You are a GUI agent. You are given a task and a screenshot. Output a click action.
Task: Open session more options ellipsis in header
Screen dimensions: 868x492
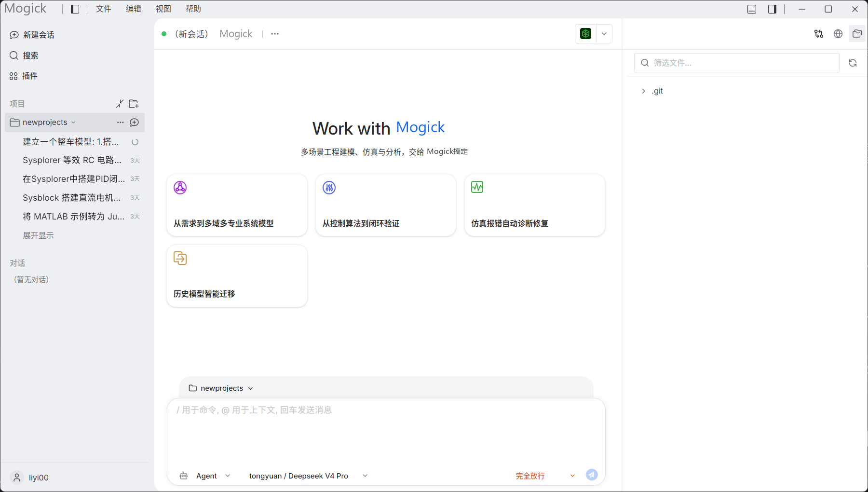[x=275, y=34]
